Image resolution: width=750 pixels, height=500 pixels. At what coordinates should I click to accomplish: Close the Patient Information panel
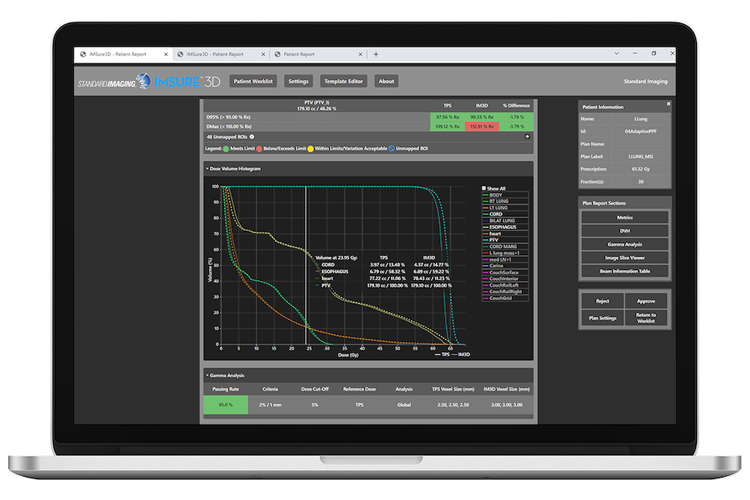click(668, 104)
